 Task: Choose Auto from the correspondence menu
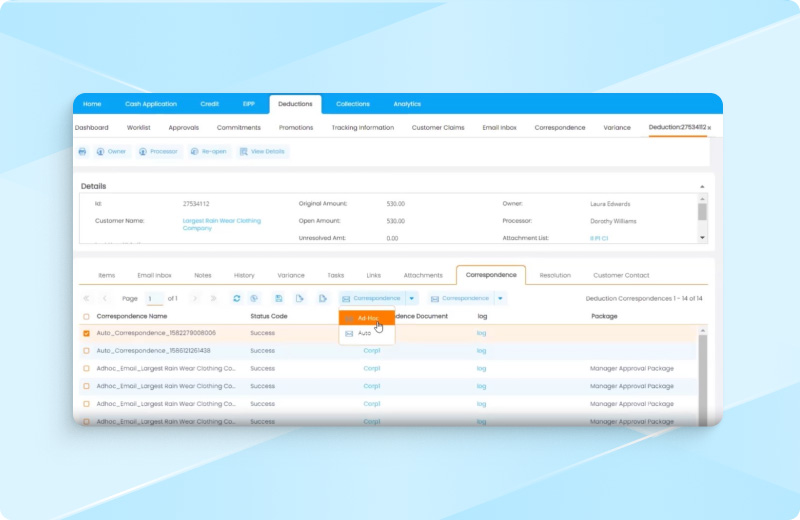pos(367,333)
